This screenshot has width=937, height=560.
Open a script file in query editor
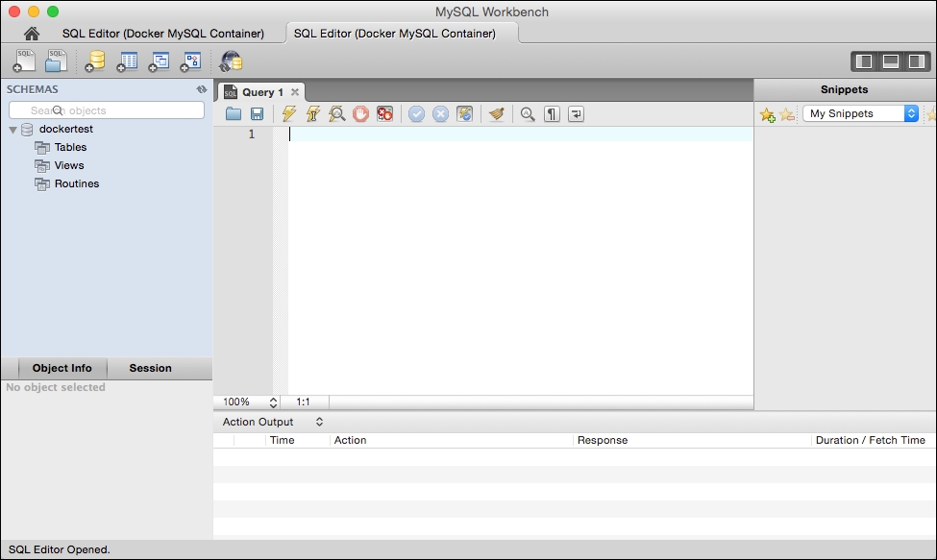(x=234, y=114)
